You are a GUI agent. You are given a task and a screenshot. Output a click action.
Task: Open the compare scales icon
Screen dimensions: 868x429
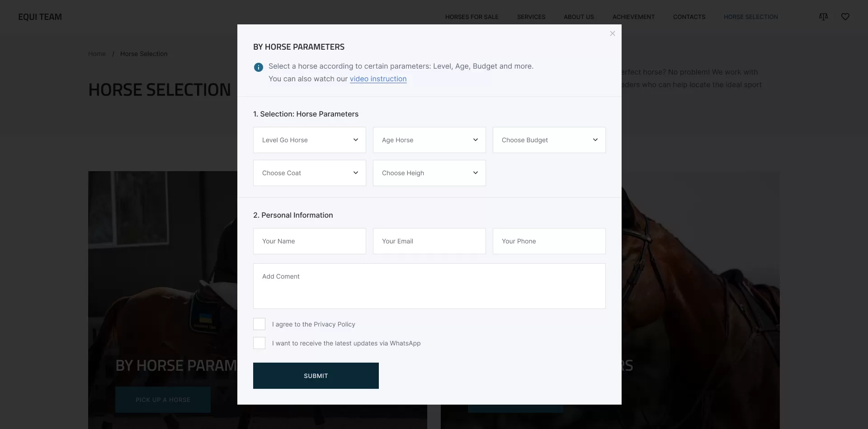pyautogui.click(x=823, y=17)
